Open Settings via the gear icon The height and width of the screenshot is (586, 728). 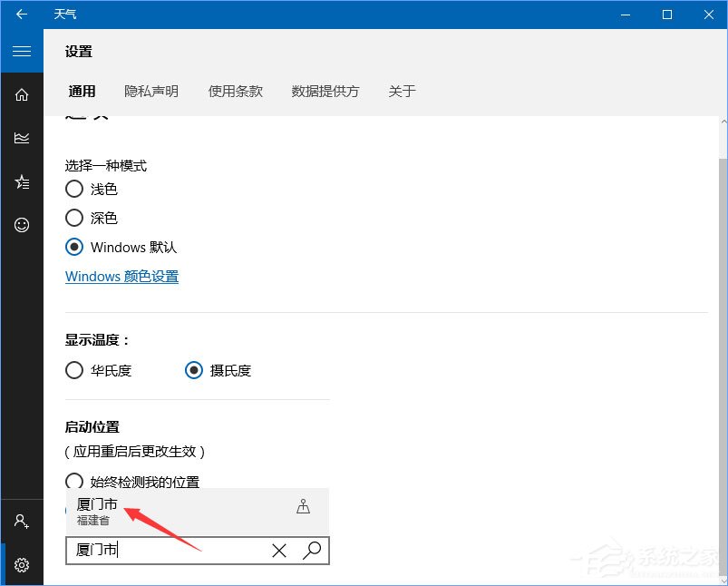[22, 563]
